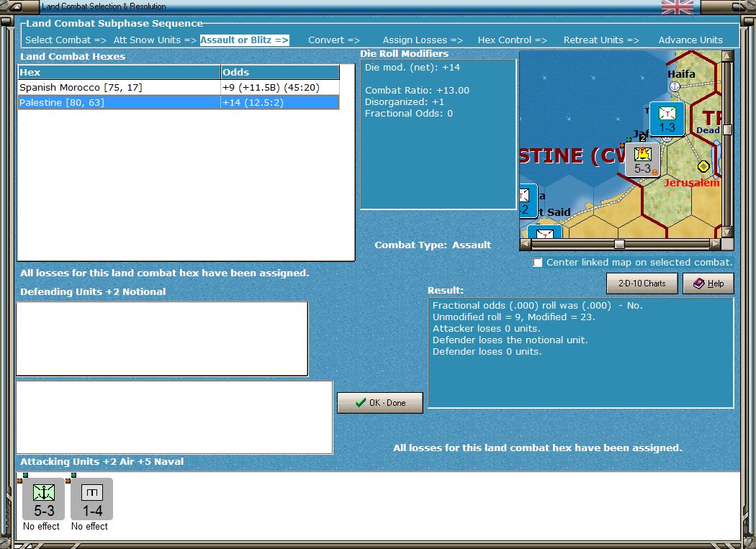The height and width of the screenshot is (549, 756).
Task: Click 'Defender loses the notional unit.' text
Action: tap(510, 340)
